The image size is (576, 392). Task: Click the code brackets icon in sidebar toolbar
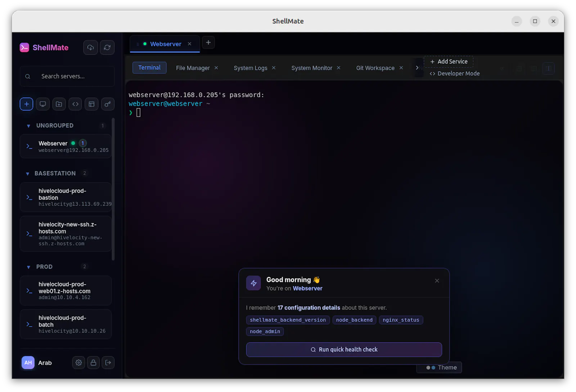click(x=75, y=104)
